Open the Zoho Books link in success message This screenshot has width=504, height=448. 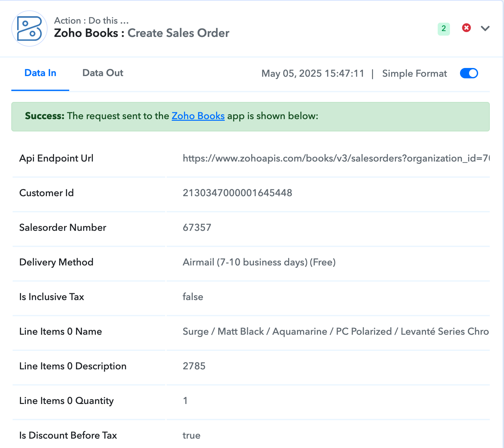tap(198, 116)
